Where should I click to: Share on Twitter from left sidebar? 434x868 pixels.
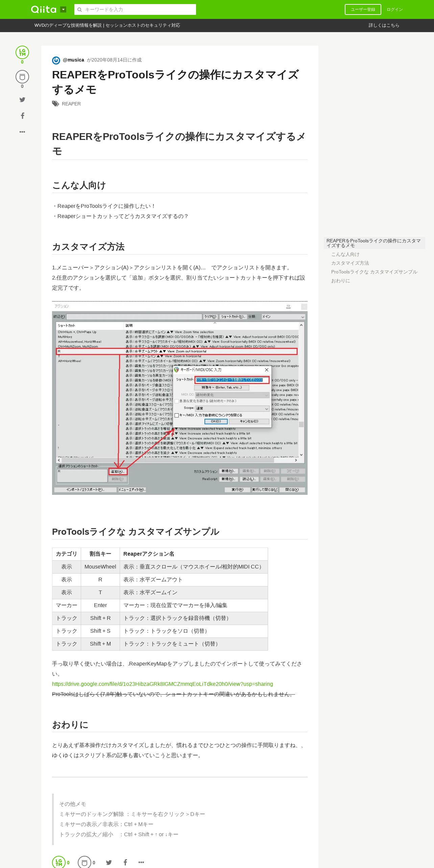pyautogui.click(x=22, y=99)
